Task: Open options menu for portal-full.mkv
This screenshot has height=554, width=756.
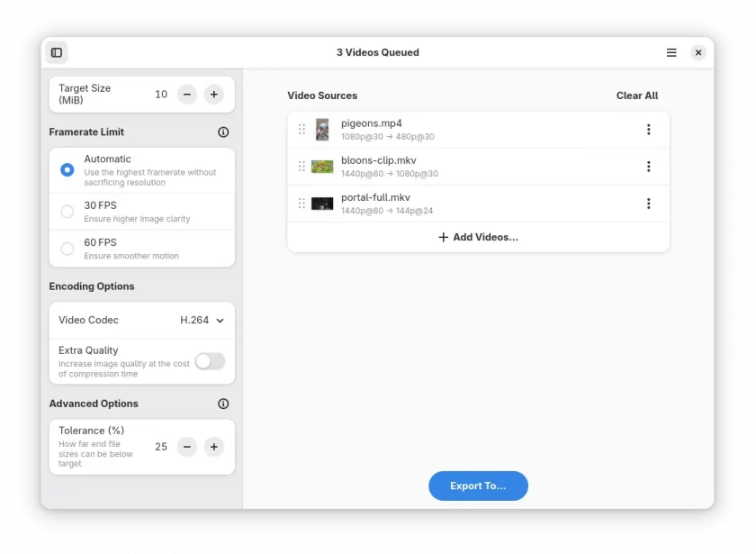Action: [x=649, y=204]
